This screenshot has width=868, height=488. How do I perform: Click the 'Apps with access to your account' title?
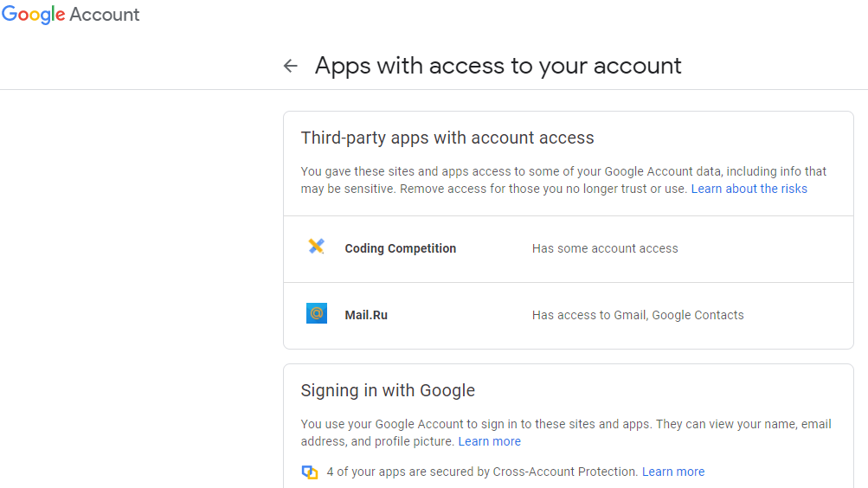click(x=498, y=66)
